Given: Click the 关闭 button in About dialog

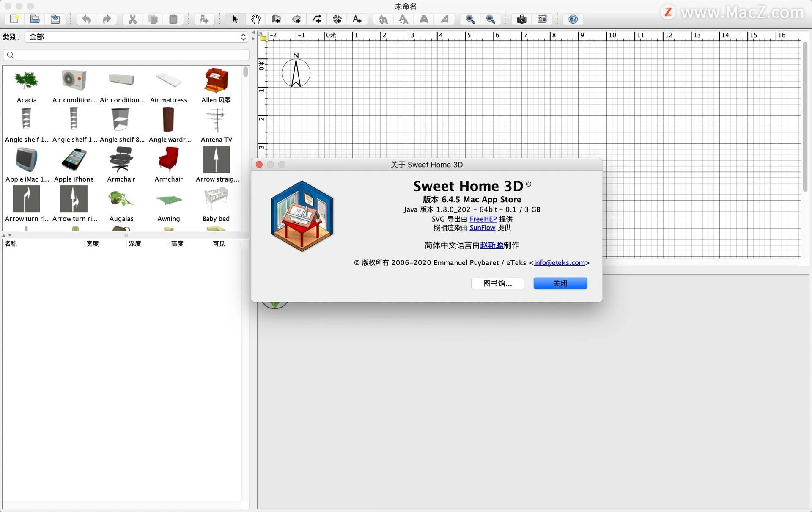Looking at the screenshot, I should [560, 284].
